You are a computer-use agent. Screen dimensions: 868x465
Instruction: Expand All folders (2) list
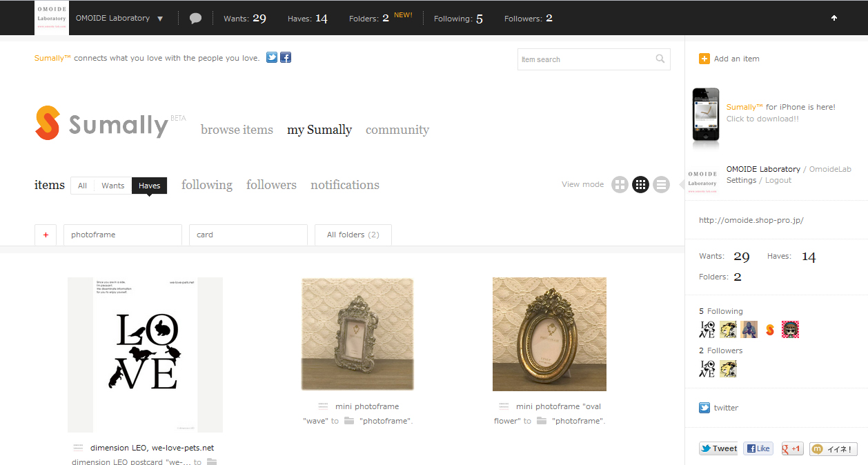tap(353, 235)
